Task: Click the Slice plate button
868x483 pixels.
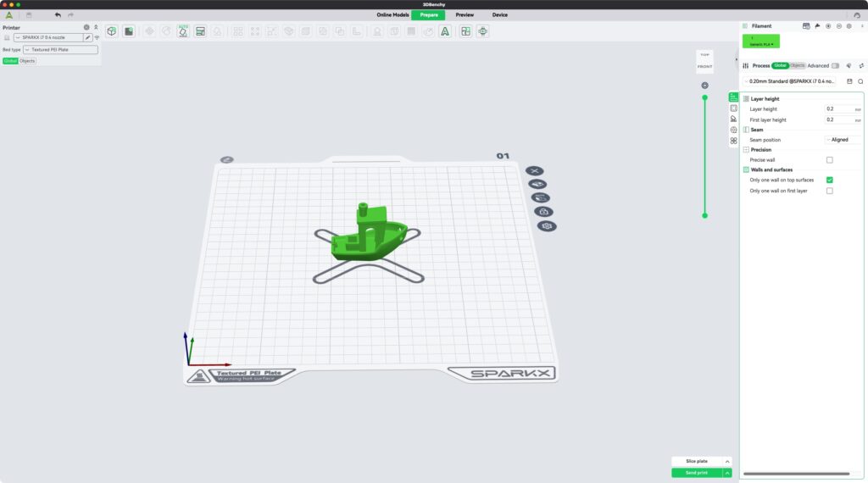Action: pos(696,461)
